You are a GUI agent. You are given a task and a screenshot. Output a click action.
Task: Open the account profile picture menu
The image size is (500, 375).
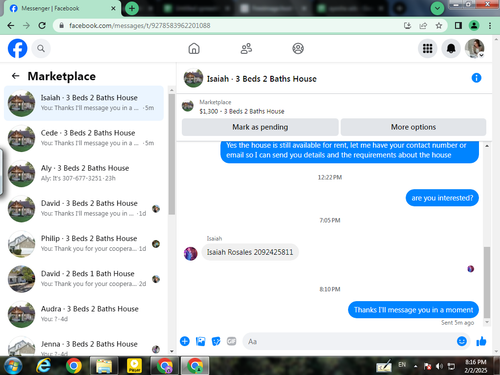tap(475, 49)
